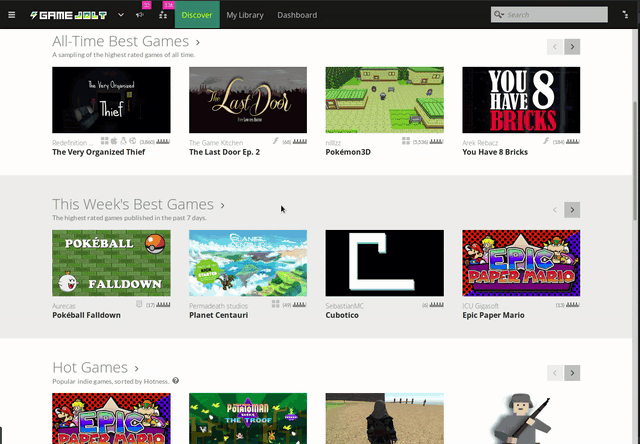Expand the dropdown next to Game Jolt logo
640x444 pixels.
point(121,15)
